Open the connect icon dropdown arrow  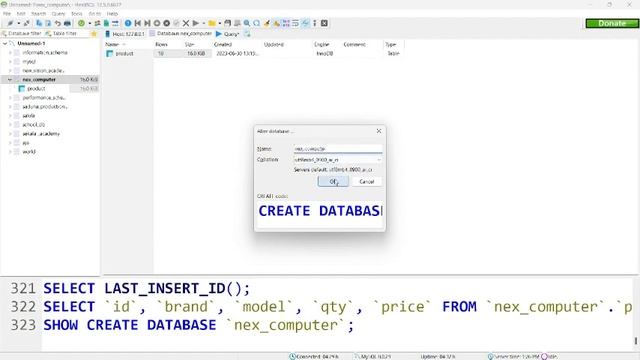[18, 23]
